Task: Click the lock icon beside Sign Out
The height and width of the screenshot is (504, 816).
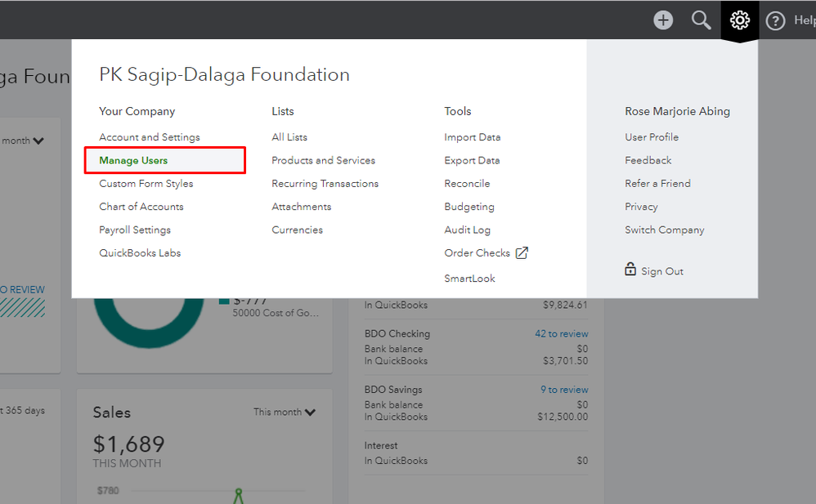Action: 630,270
